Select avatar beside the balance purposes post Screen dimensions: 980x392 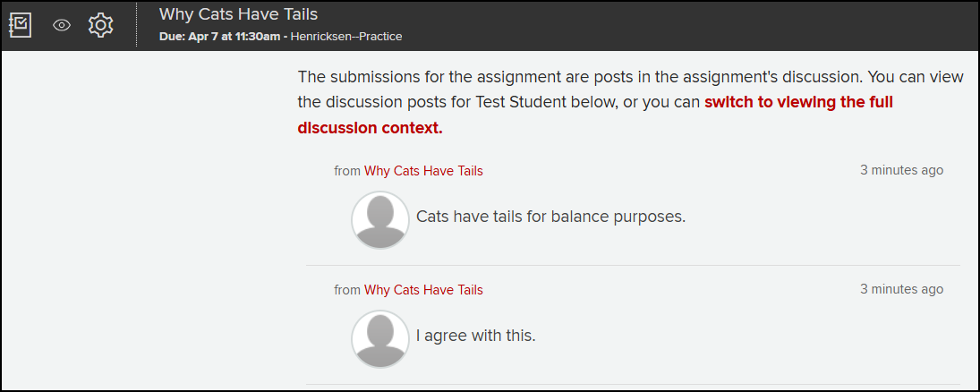tap(380, 220)
